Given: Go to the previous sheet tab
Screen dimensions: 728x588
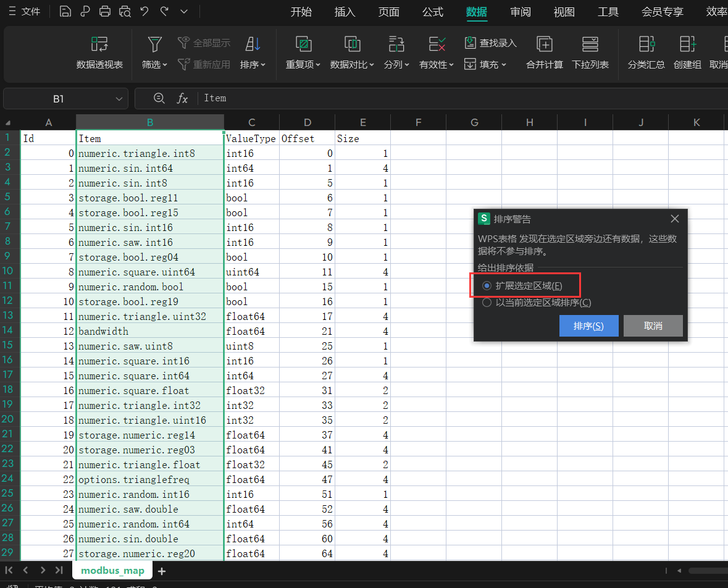Looking at the screenshot, I should coord(25,570).
